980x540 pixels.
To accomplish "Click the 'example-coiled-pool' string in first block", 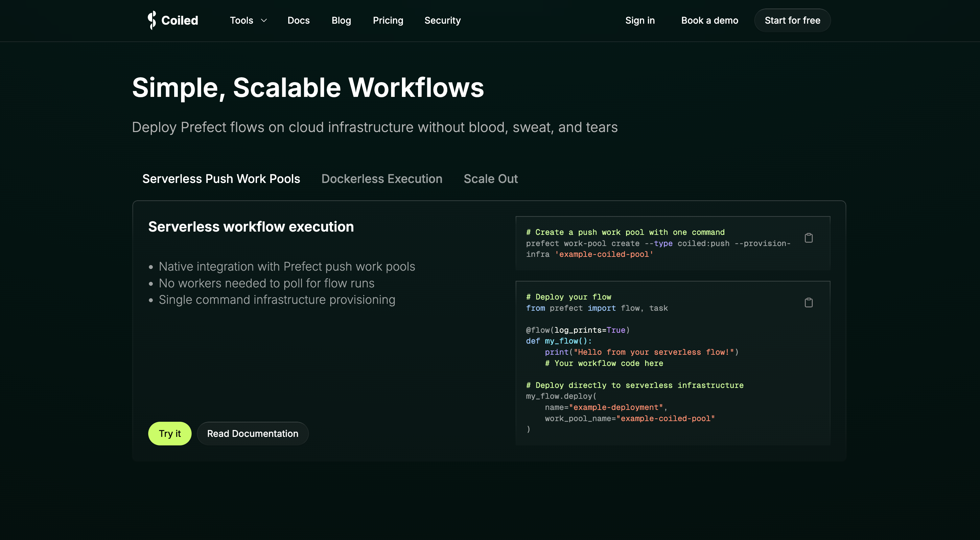I will 604,255.
